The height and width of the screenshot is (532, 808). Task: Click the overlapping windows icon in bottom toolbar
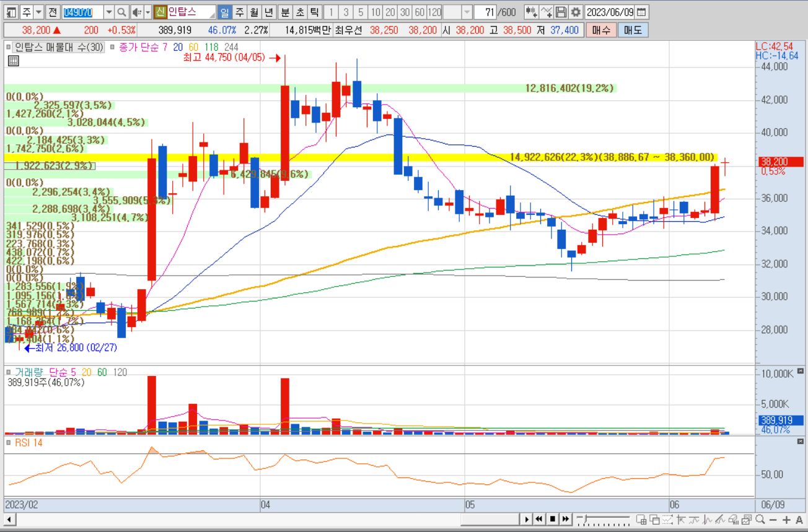click(654, 519)
